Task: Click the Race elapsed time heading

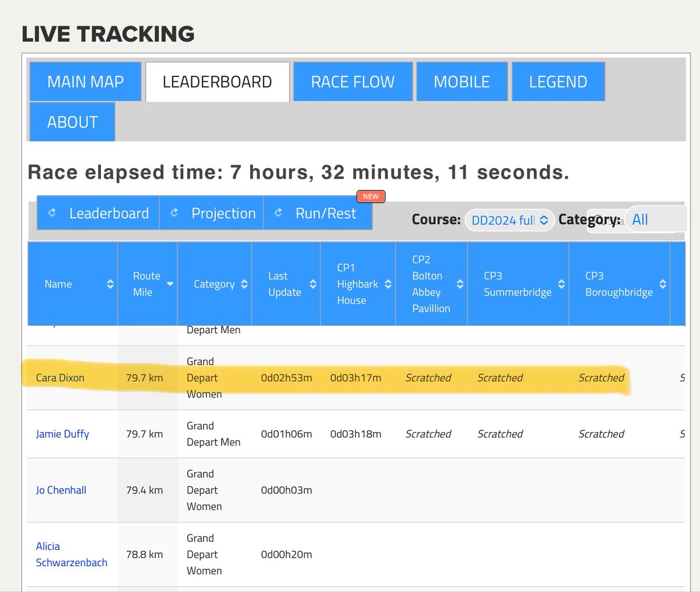Action: click(298, 172)
